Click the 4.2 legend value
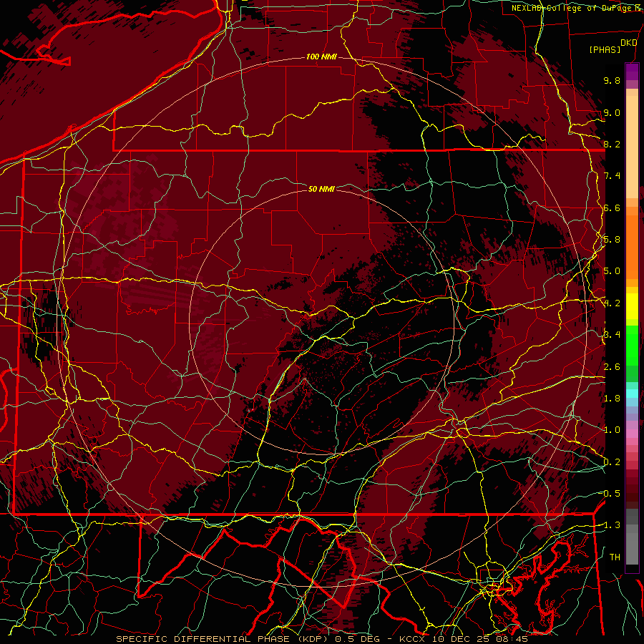The height and width of the screenshot is (644, 644). [612, 303]
